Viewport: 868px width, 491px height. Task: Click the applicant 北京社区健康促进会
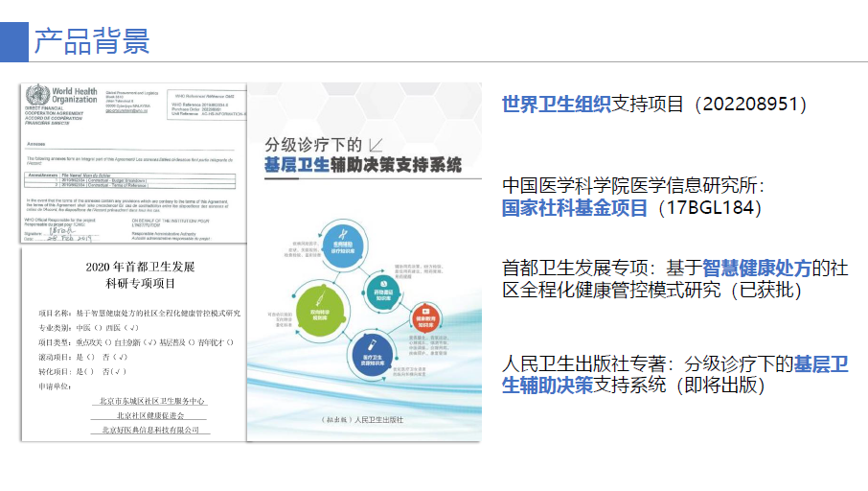(150, 415)
